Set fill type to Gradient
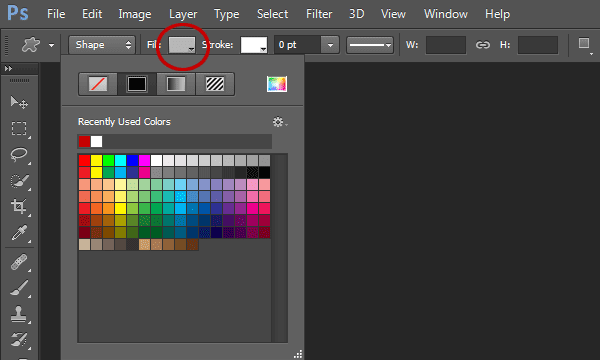This screenshot has width=600, height=360. (x=176, y=84)
